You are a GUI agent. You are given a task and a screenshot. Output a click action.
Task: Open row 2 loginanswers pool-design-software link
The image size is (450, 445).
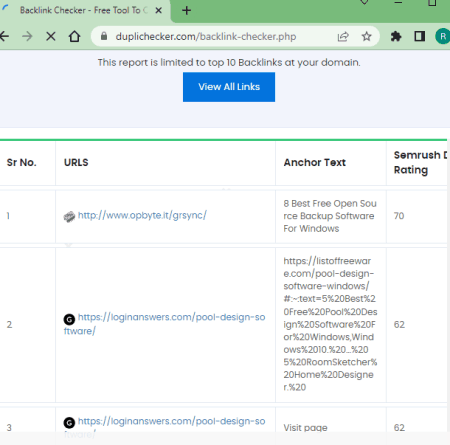point(164,324)
